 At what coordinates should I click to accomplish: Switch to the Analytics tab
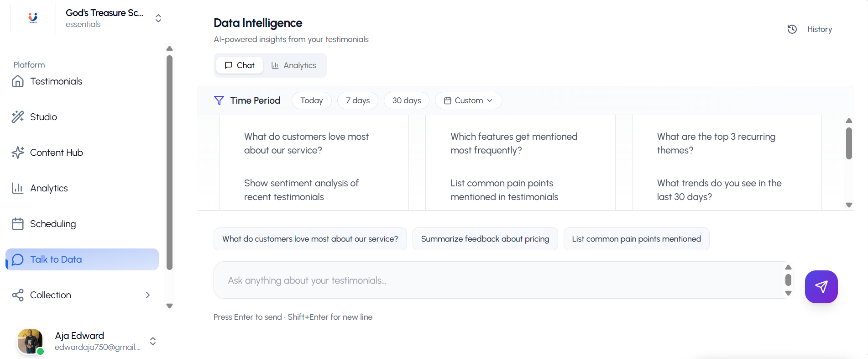tap(294, 65)
